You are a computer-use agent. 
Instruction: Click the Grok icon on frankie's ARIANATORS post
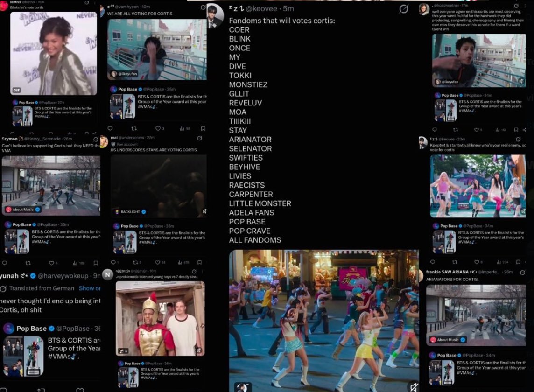[522, 272]
